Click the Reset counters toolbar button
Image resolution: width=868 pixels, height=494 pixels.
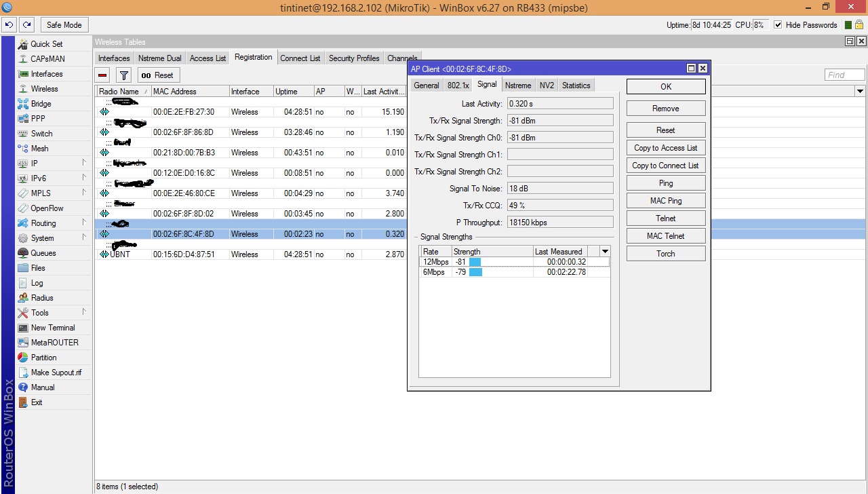(158, 75)
